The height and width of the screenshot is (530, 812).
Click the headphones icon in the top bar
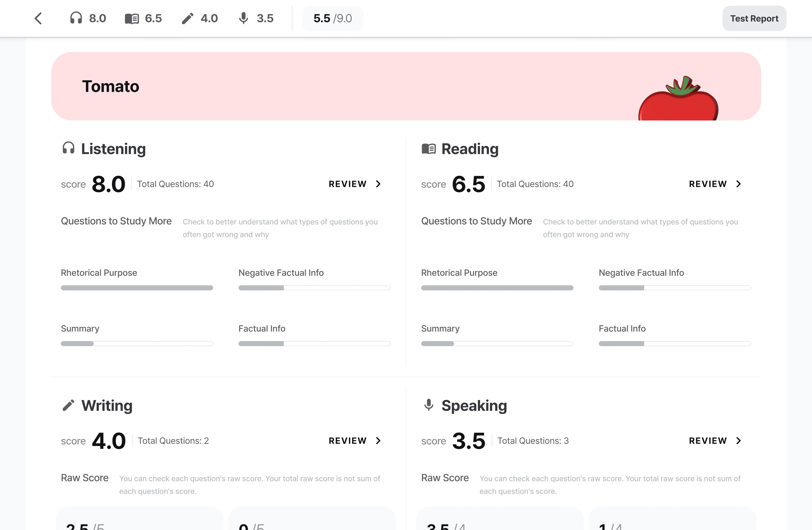[x=76, y=18]
